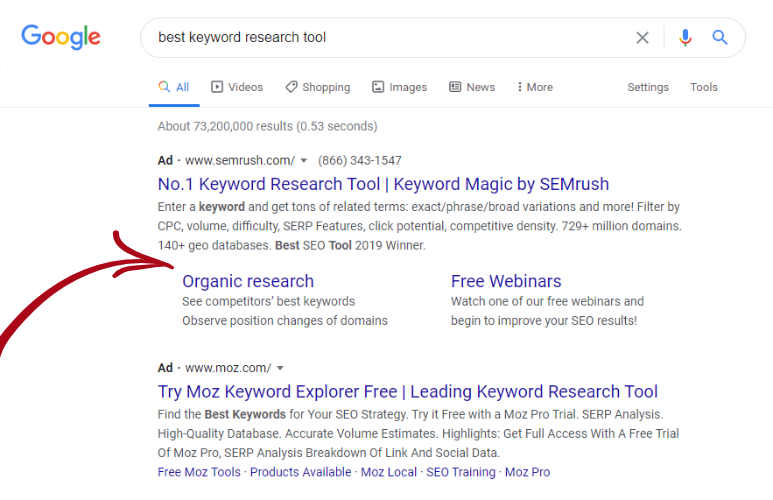
Task: Open the Free Moz Tools link
Action: [x=199, y=472]
